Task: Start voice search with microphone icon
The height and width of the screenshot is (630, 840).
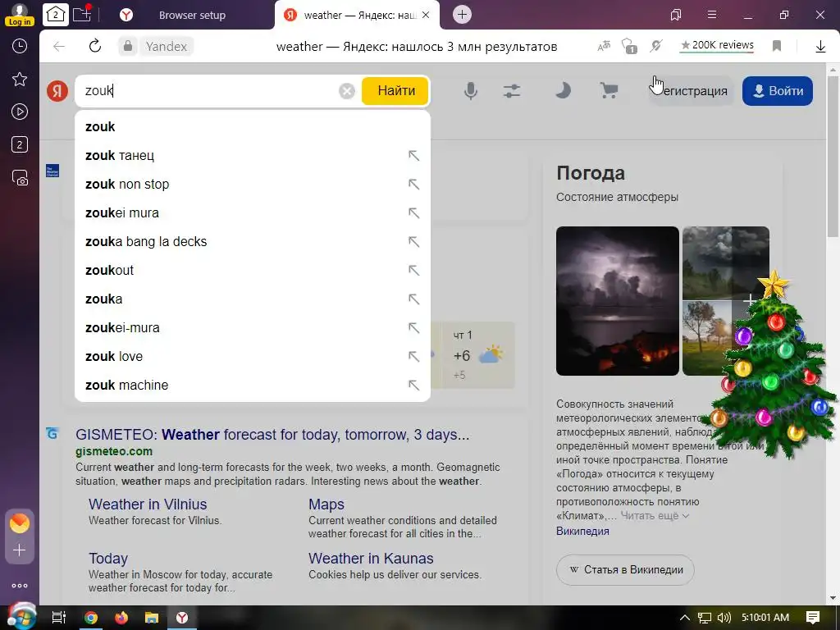Action: [470, 90]
